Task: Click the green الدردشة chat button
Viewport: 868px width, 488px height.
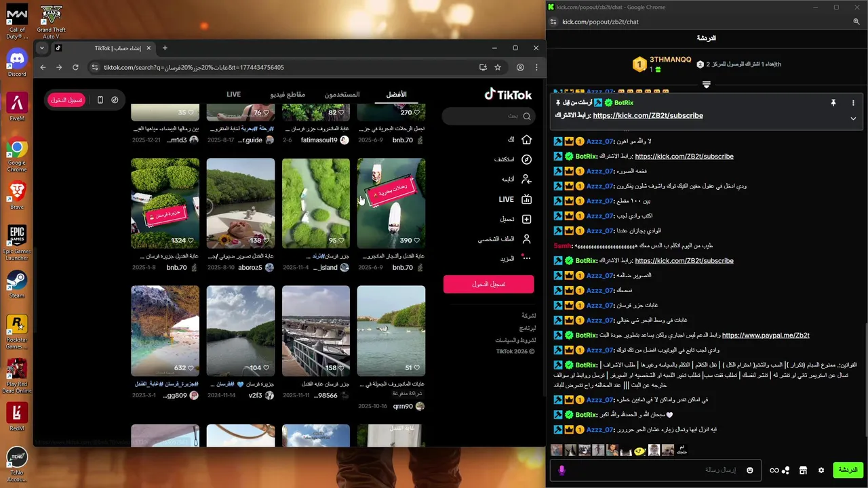Action: [848, 470]
